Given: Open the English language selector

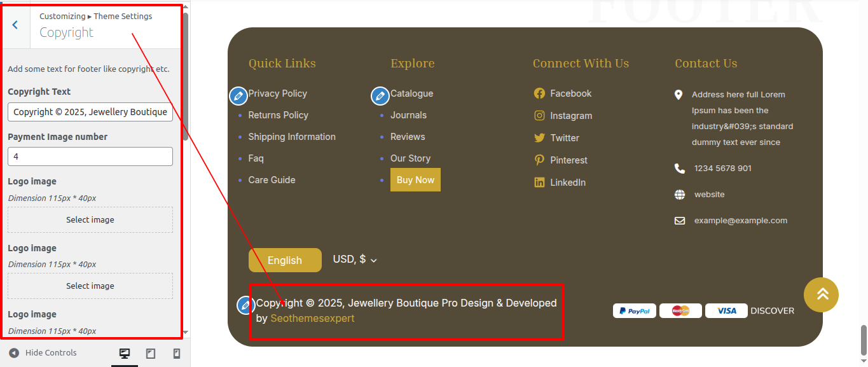Looking at the screenshot, I should [285, 260].
